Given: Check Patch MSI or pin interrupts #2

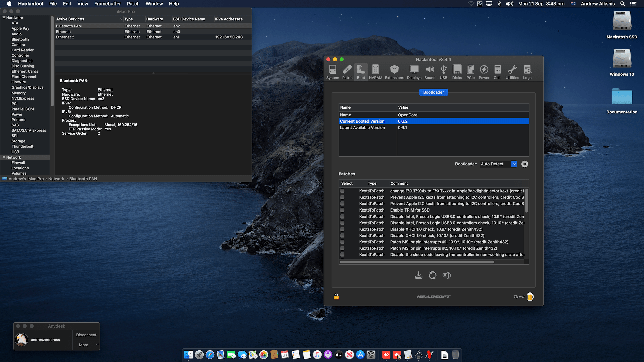Looking at the screenshot, I should [342, 248].
